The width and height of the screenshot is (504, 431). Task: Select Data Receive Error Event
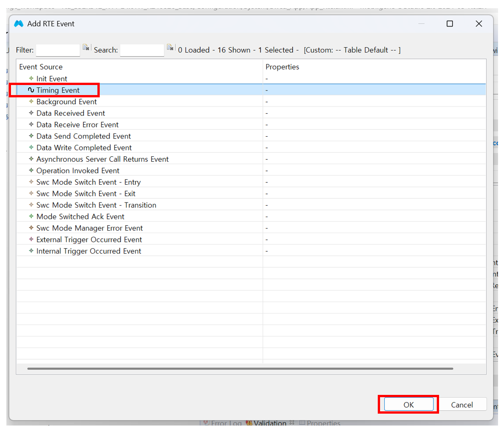(x=77, y=125)
